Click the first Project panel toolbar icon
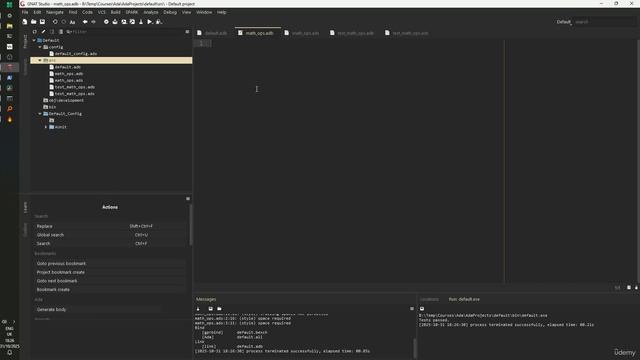 point(35,31)
